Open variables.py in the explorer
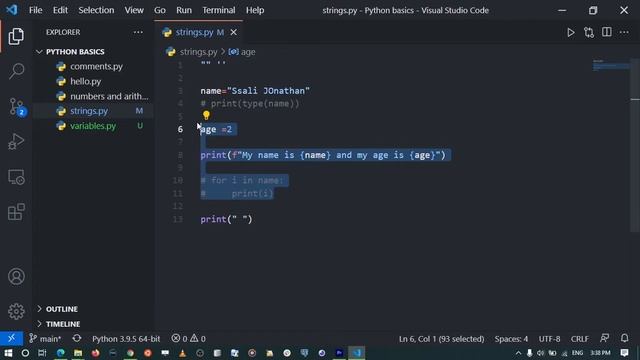The width and height of the screenshot is (640, 360). point(93,126)
